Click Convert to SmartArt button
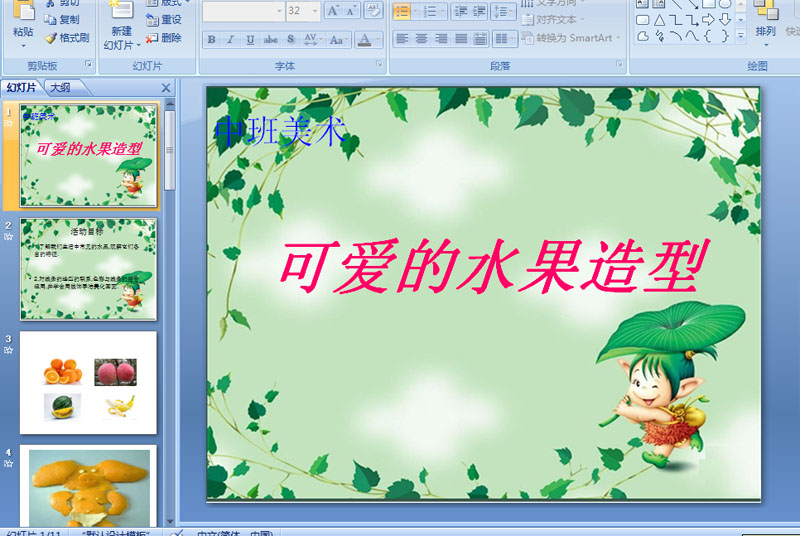This screenshot has height=536, width=800. [571, 38]
